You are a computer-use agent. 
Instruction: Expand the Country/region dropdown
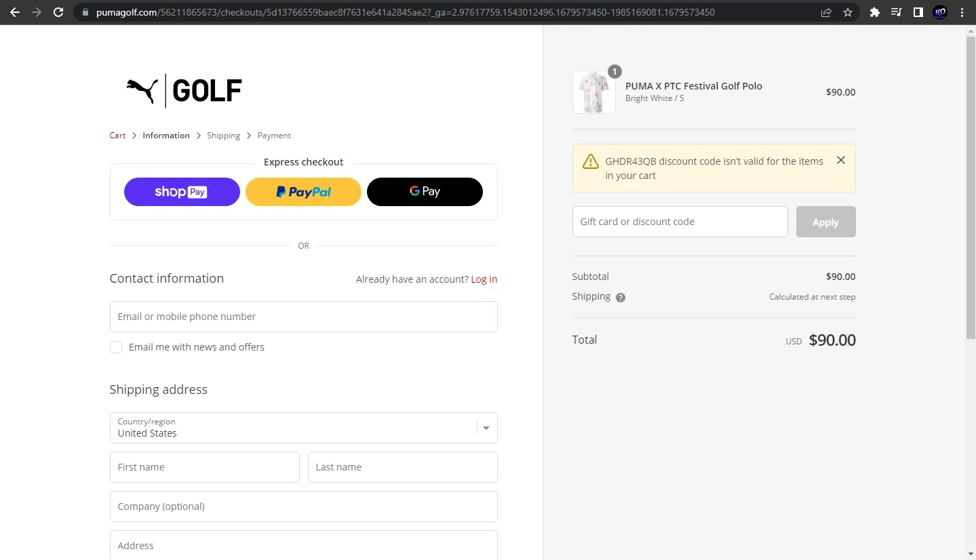tap(486, 428)
